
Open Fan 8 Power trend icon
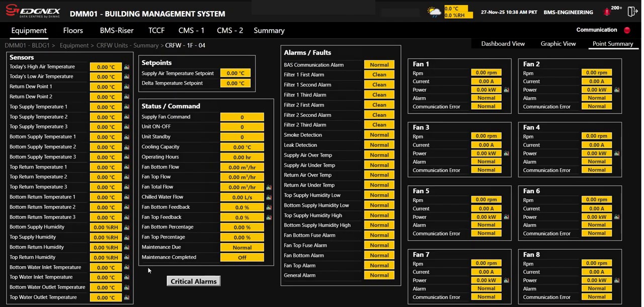click(x=616, y=280)
